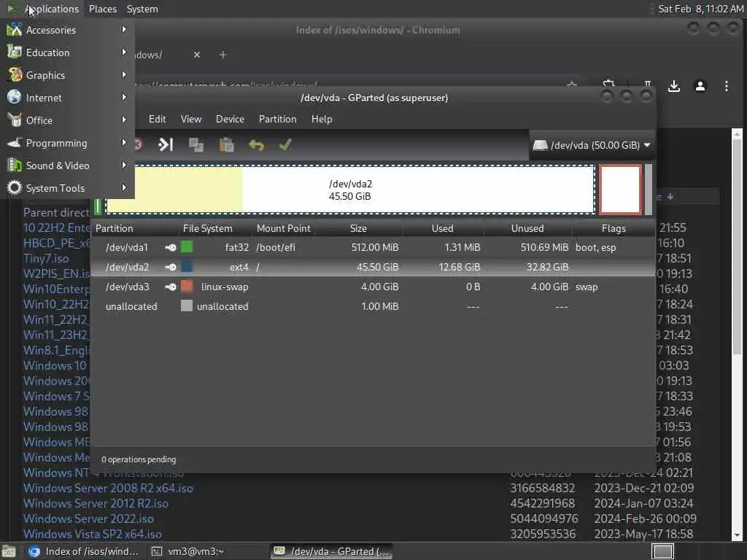
Task: Expand Graphics submenu arrow
Action: coord(124,75)
